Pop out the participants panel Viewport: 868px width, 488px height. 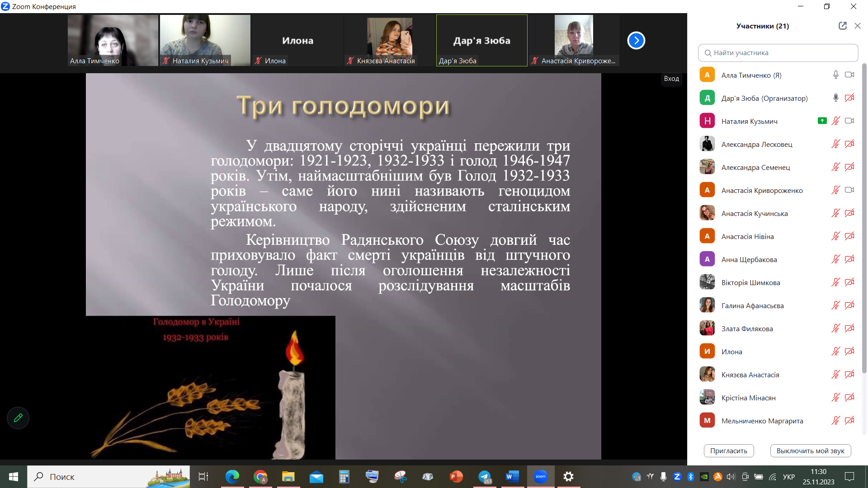[842, 26]
